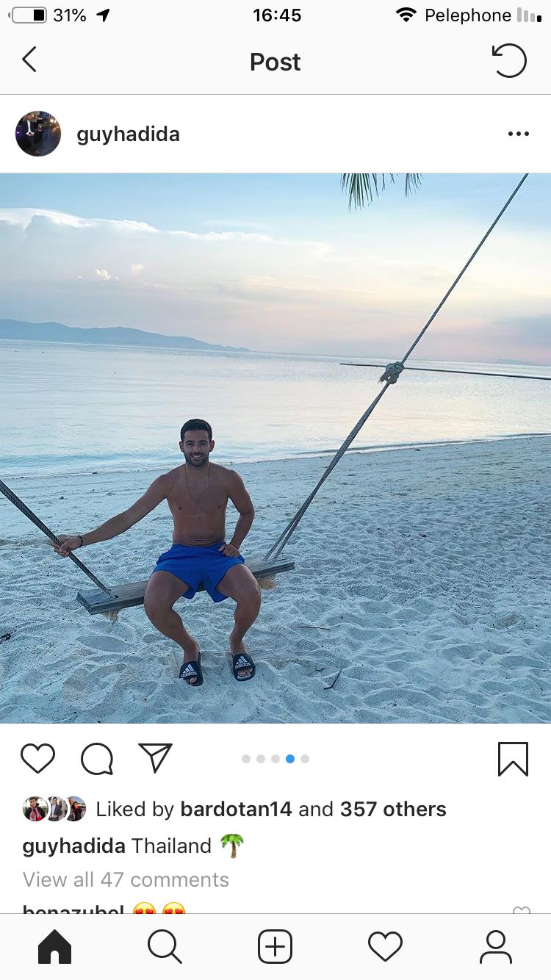Screen dimensions: 551x980
Task: Tap the back arrow in the header
Action: click(x=29, y=60)
